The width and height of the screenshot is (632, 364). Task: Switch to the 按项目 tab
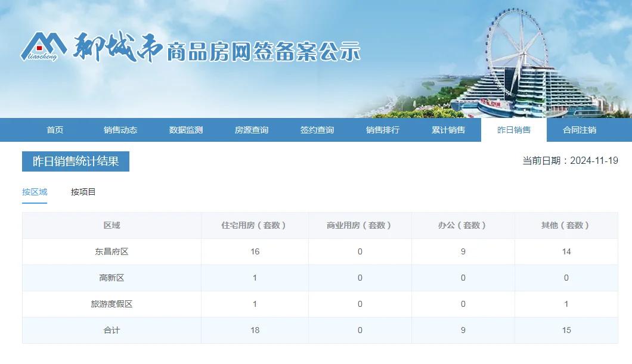83,192
